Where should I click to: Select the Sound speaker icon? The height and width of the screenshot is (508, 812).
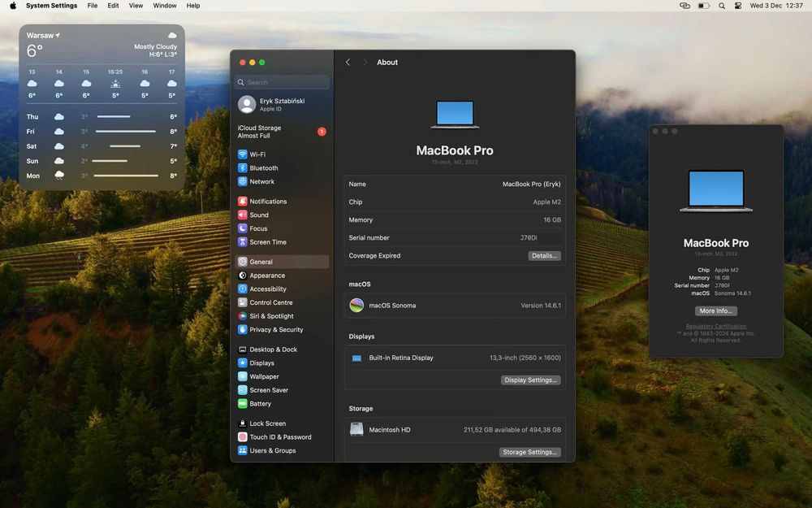tap(242, 215)
